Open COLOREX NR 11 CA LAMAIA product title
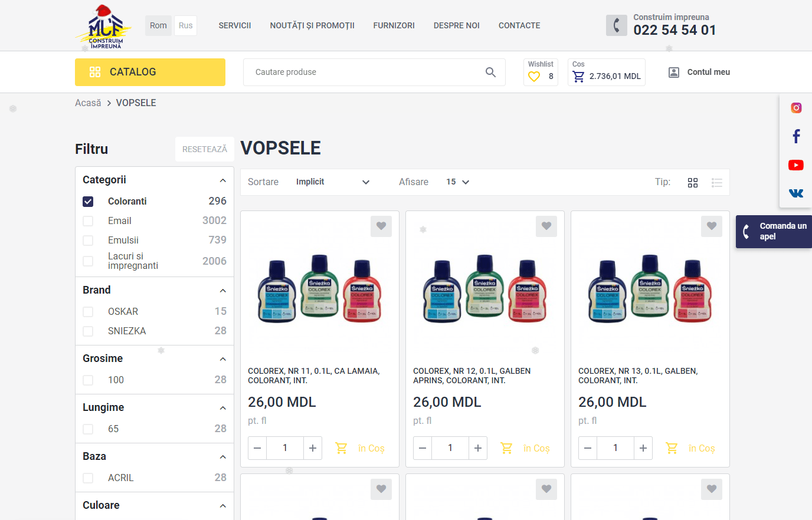Screen dimensions: 812x520 click(313, 376)
